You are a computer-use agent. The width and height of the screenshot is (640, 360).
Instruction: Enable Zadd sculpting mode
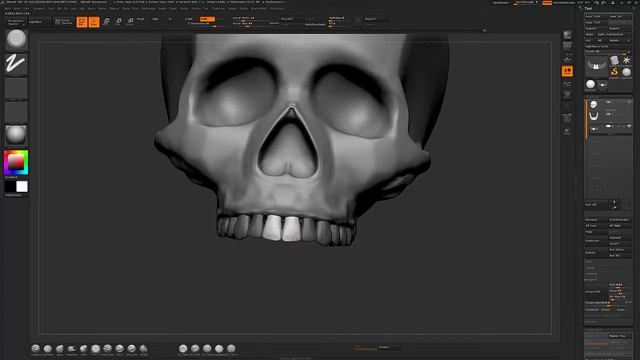coord(189,19)
